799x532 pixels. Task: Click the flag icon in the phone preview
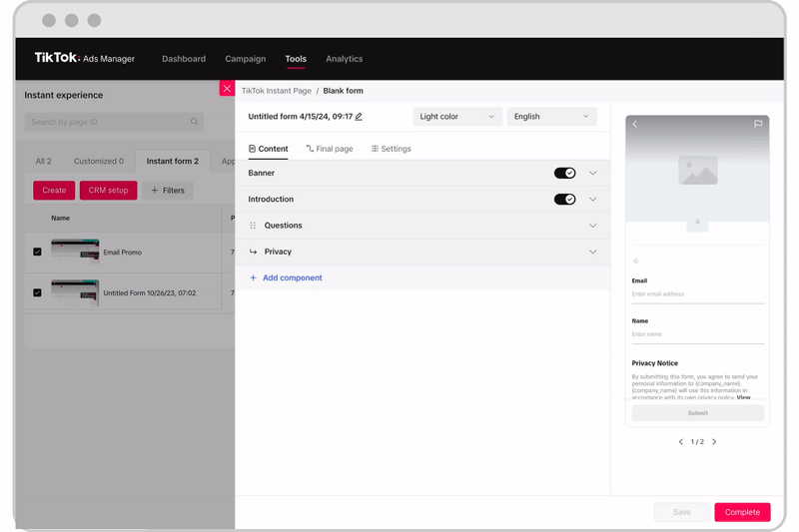(758, 124)
